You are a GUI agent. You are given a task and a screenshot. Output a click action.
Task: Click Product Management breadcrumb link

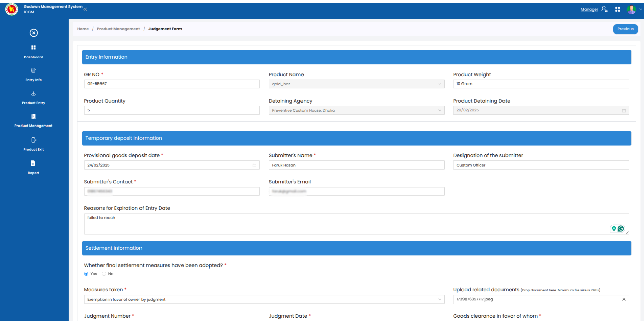118,29
